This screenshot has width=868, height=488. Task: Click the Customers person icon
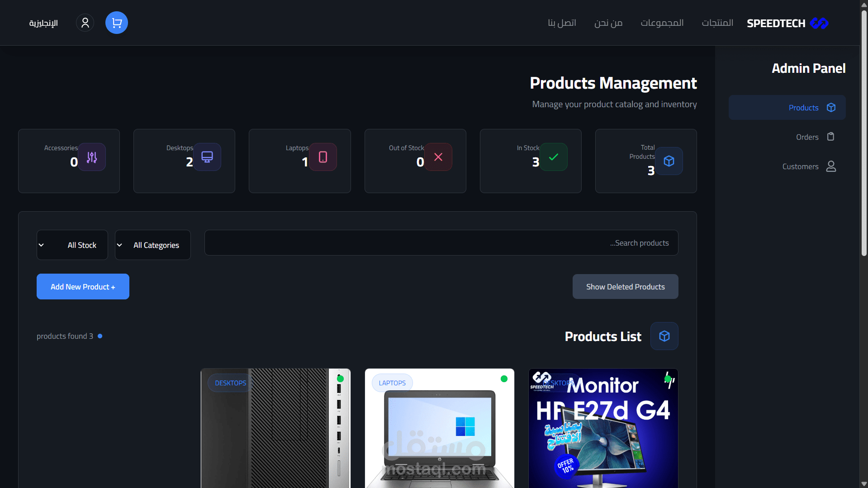point(831,166)
